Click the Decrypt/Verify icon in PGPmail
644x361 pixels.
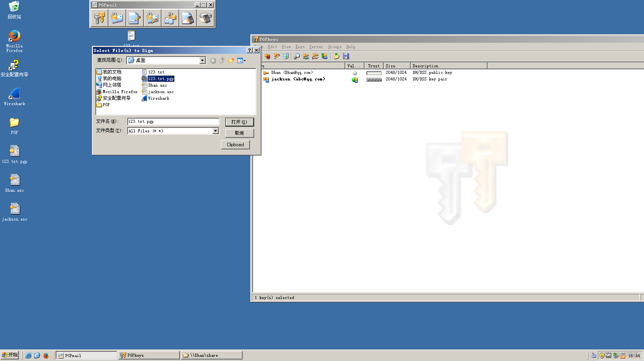170,18
